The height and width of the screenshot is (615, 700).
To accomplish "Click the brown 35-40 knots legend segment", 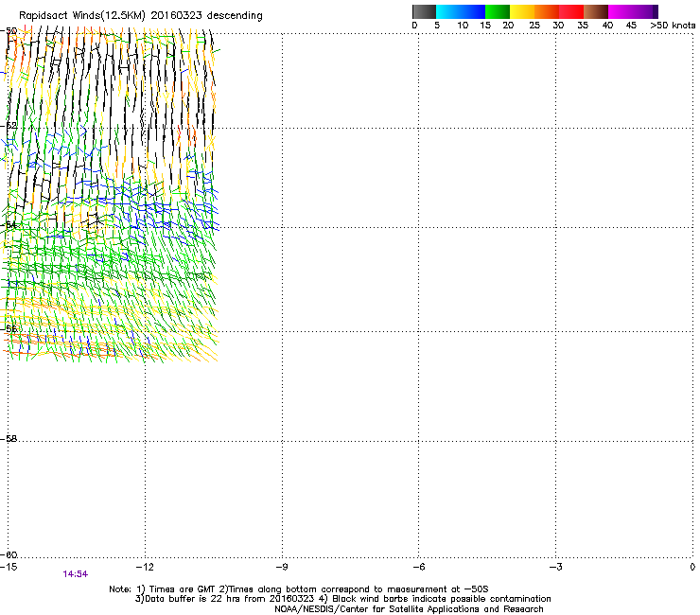I will 596,11.
